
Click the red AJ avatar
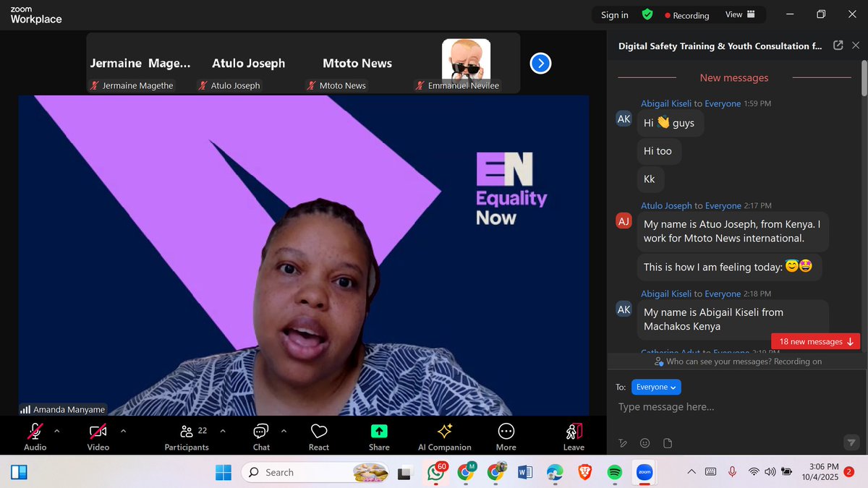click(624, 221)
